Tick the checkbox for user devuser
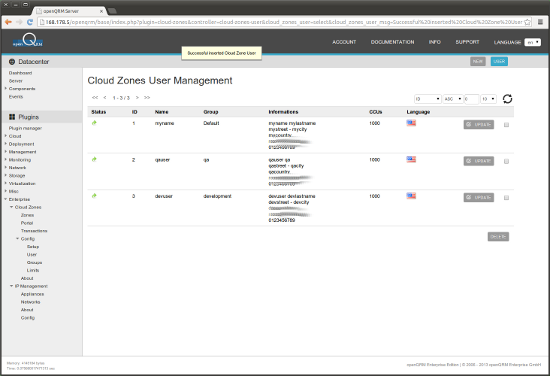Viewport: 550px width, 376px height. [x=506, y=198]
